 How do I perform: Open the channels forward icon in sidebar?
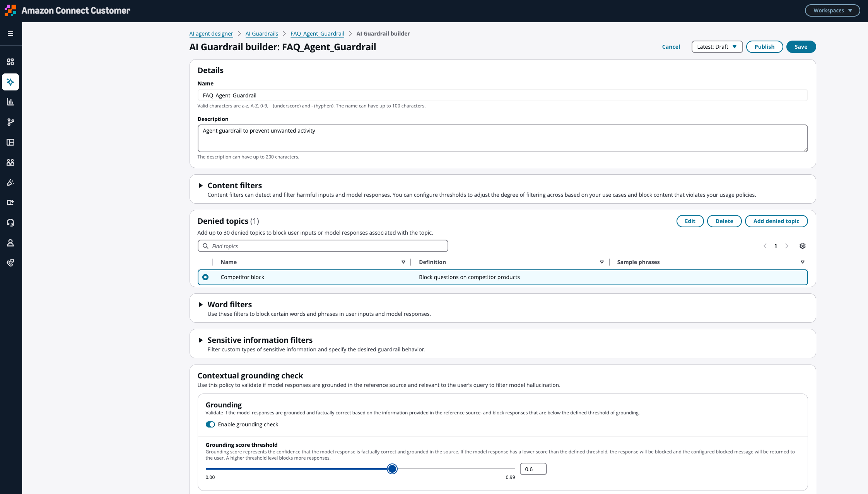(10, 203)
